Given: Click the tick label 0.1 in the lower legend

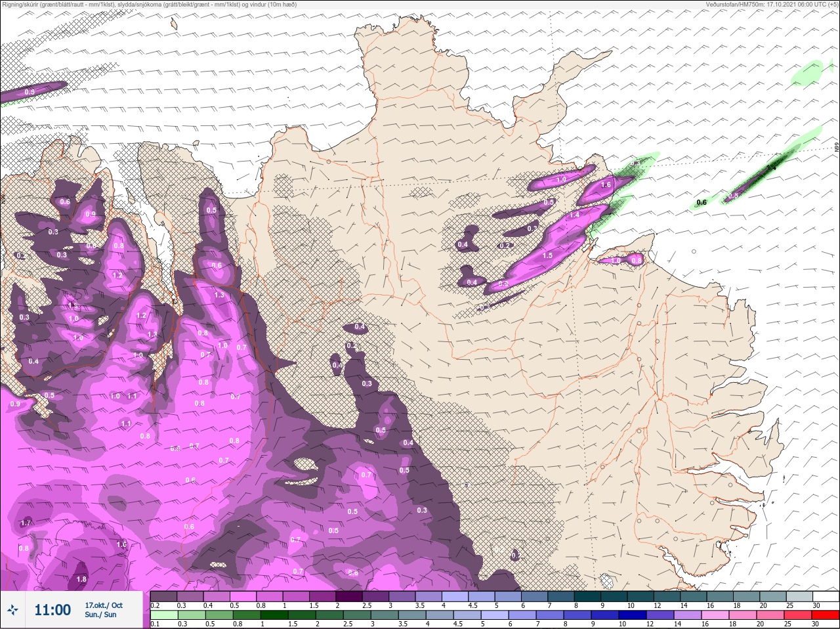Looking at the screenshot, I should 154,624.
